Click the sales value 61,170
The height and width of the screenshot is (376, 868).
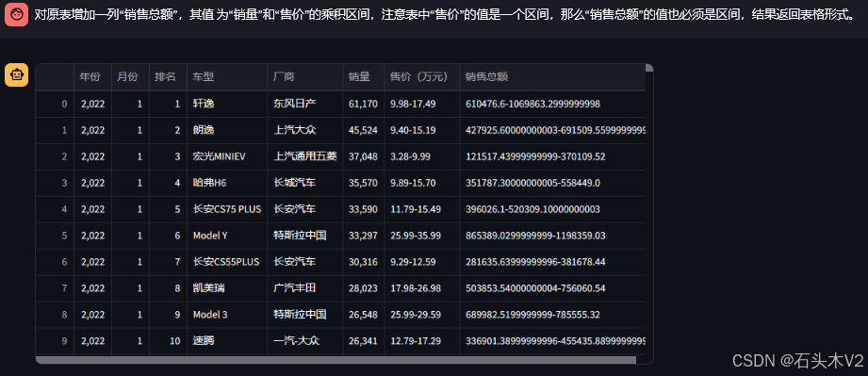pos(363,104)
